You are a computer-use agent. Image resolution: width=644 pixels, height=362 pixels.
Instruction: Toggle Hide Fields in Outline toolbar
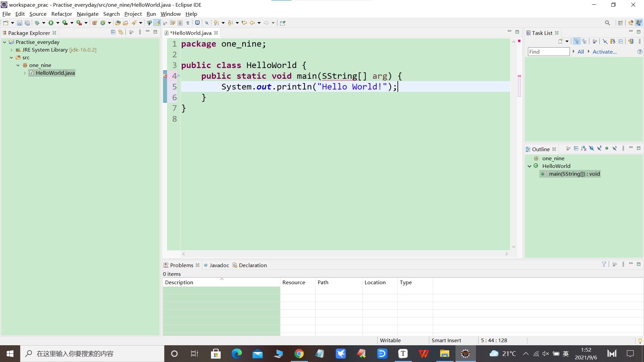point(591,148)
